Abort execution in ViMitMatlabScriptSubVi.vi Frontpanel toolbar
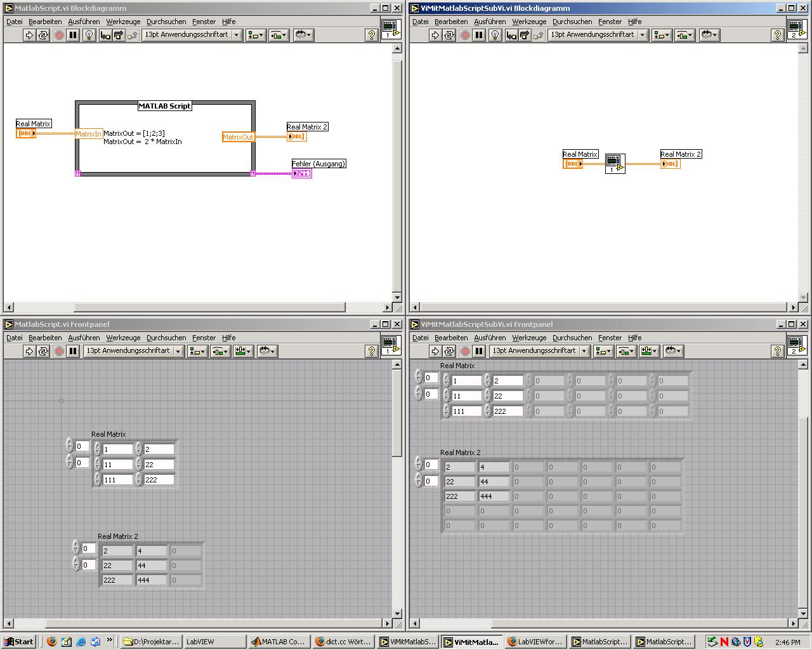812x650 pixels. point(465,351)
